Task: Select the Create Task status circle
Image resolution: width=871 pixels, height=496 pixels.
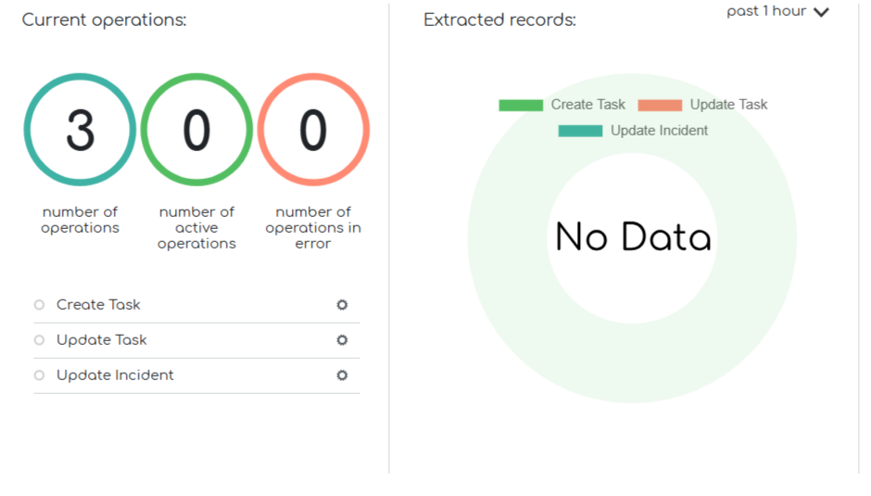Action: click(x=39, y=305)
